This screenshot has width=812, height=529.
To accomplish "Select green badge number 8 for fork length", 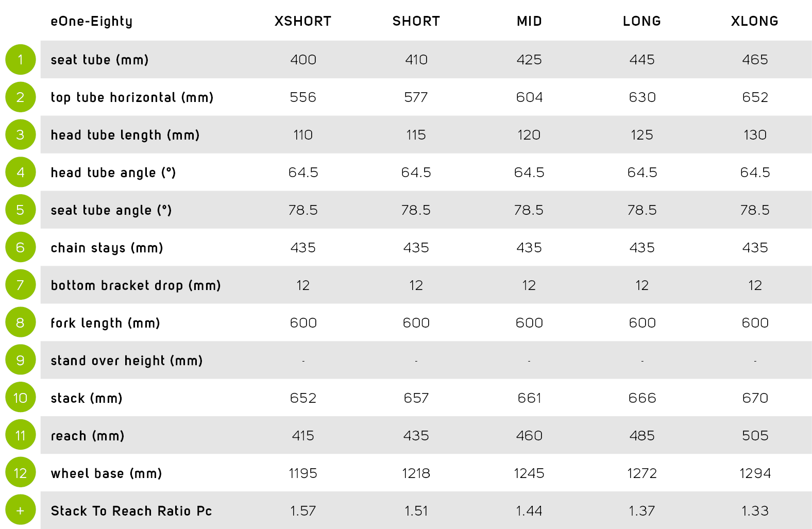I will (20, 323).
